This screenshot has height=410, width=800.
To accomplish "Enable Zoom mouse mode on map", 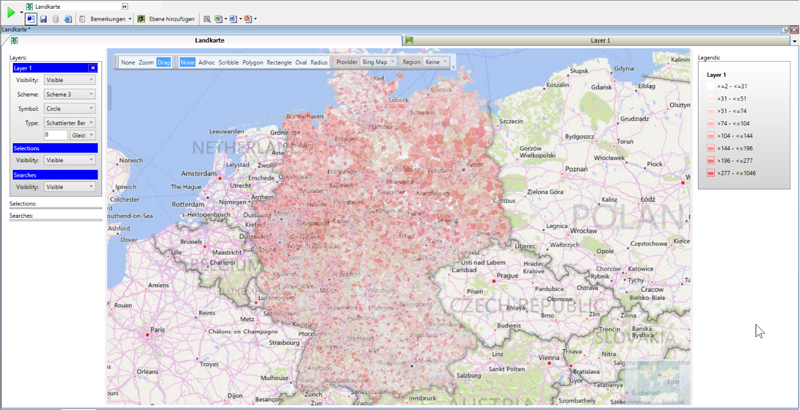I will 146,62.
